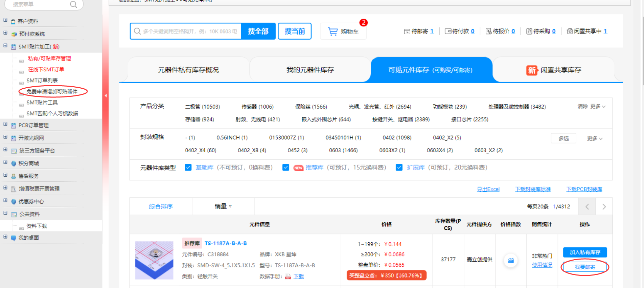Screen dimensions: 644x288
Task: Click the red sidebar collapse arrow
Action: [x=106, y=96]
